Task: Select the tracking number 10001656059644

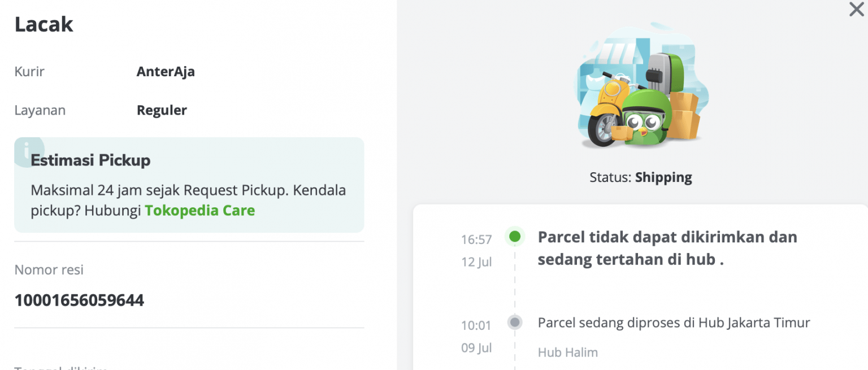Action: pyautogui.click(x=79, y=300)
